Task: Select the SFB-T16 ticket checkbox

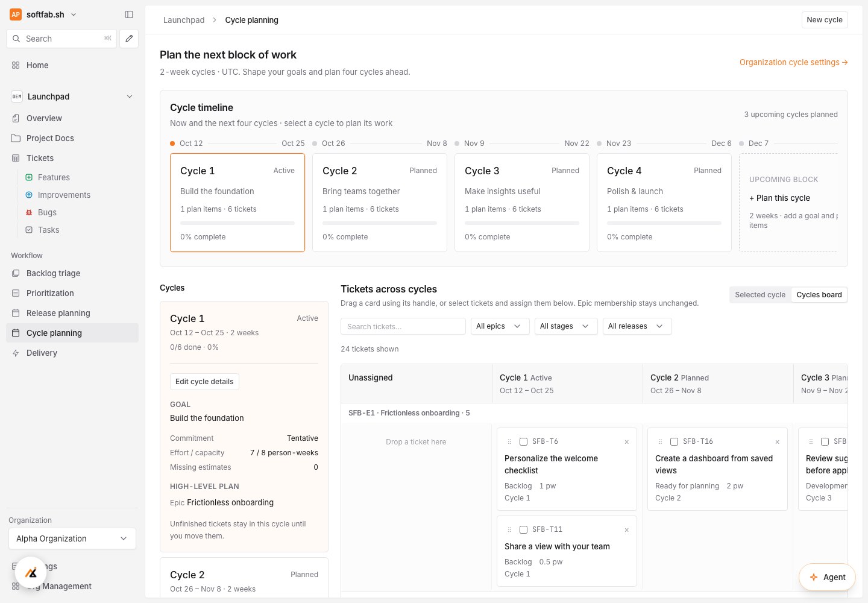Action: pyautogui.click(x=674, y=441)
